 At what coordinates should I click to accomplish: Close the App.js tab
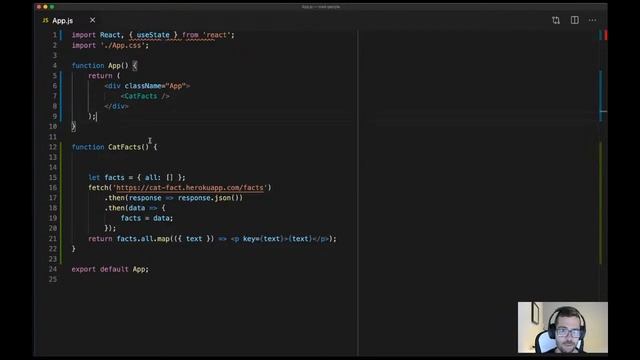[x=93, y=20]
